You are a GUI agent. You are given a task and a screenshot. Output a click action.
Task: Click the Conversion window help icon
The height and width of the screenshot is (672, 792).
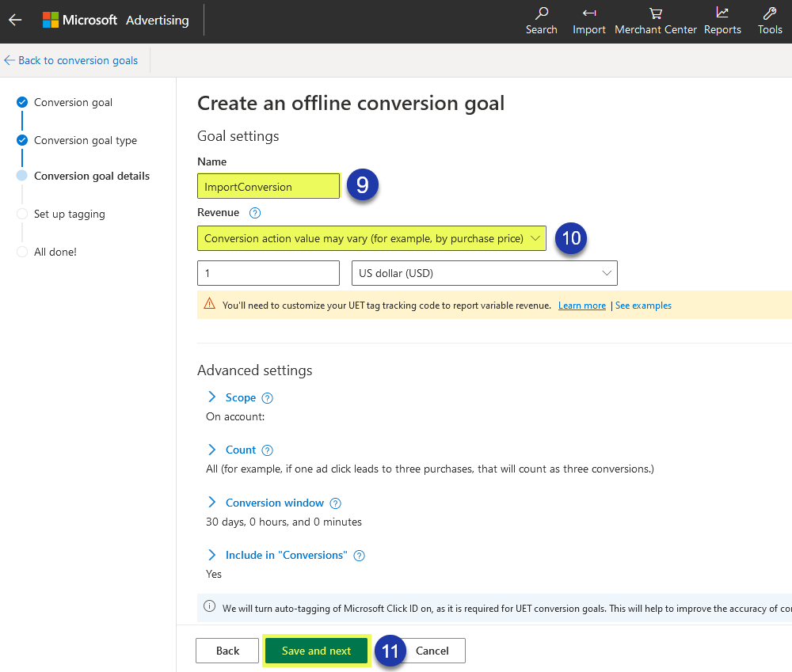point(335,503)
